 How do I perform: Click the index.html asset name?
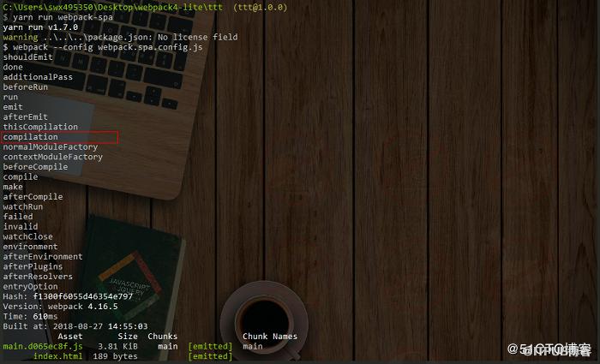click(57, 356)
